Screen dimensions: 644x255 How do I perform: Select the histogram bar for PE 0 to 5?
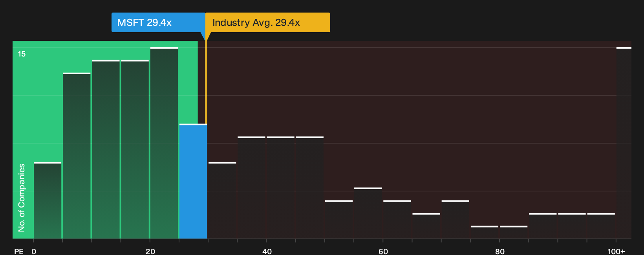coord(48,200)
